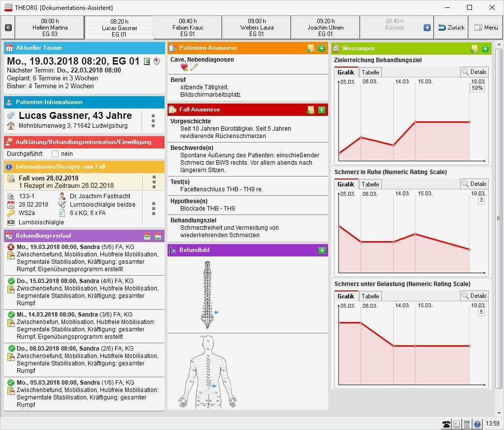
Task: Click green check icon of 15.03.2018 treatment
Action: tap(11, 281)
